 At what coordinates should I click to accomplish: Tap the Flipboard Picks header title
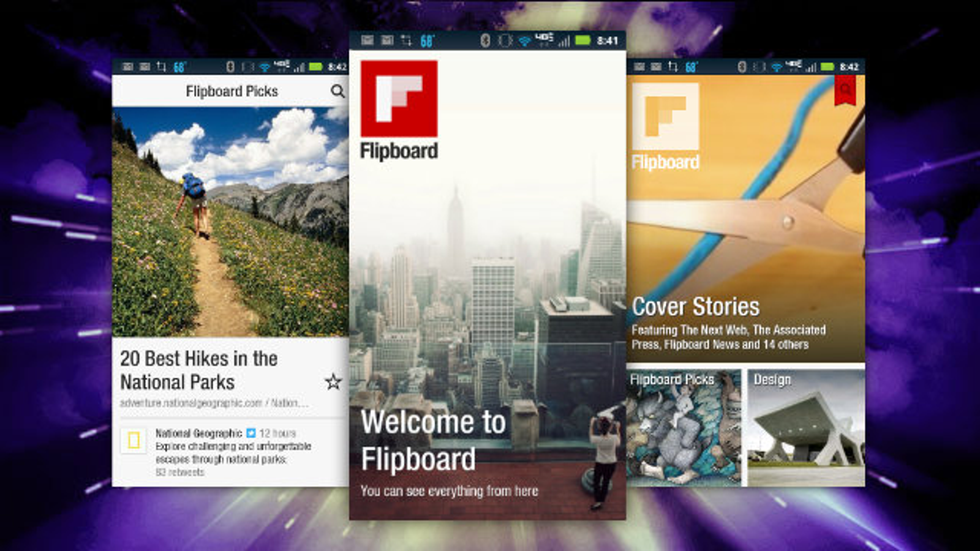coord(232,91)
